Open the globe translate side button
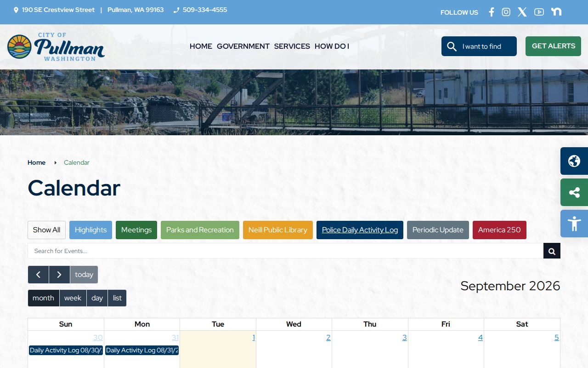 click(x=574, y=161)
